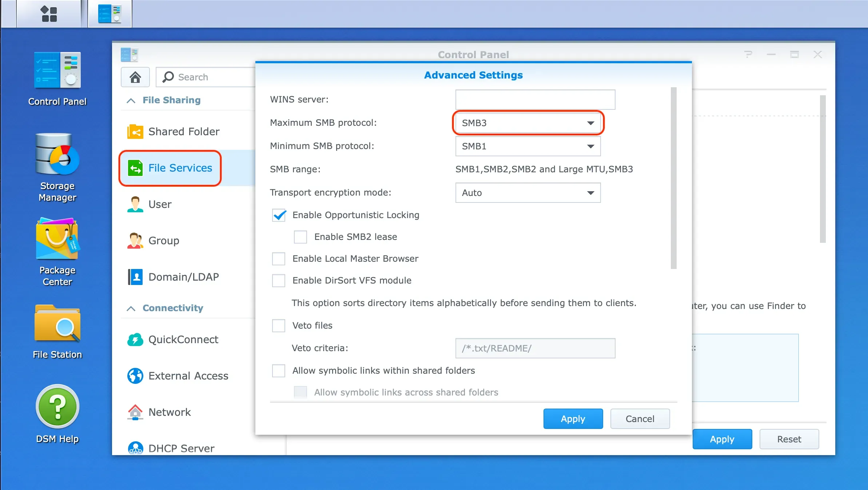Image resolution: width=868 pixels, height=490 pixels.
Task: Open the main applications menu
Action: pos(49,13)
